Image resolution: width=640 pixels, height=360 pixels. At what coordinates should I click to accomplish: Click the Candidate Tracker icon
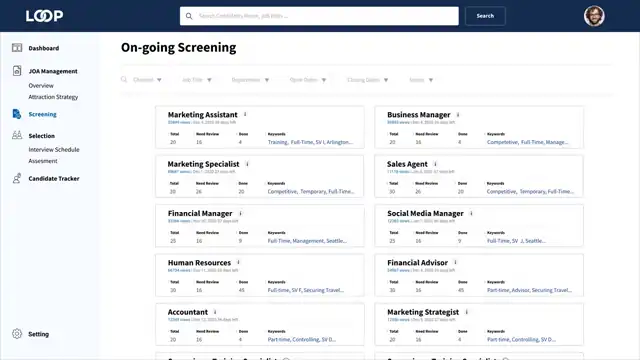[17, 178]
